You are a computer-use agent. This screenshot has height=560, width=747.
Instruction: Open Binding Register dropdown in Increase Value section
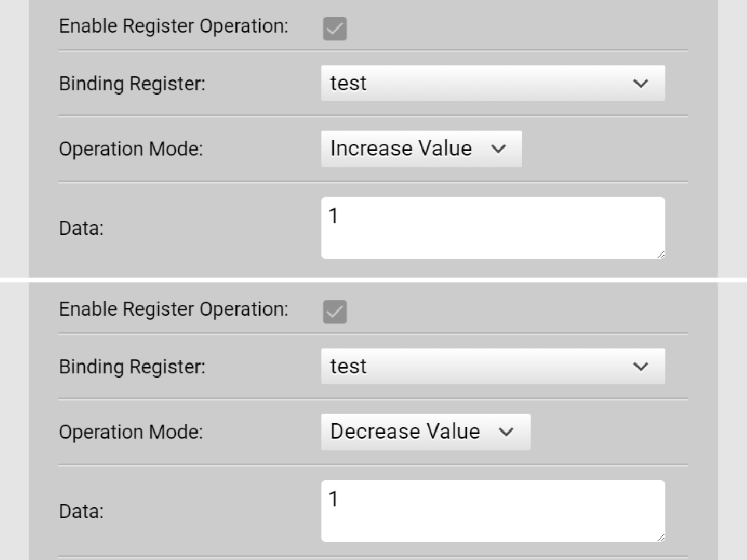tap(493, 83)
